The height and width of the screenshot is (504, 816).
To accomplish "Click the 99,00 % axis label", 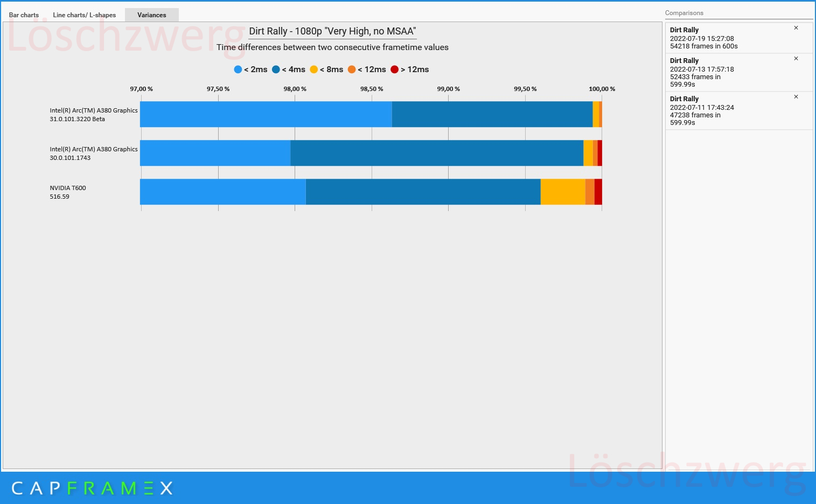I will click(x=448, y=89).
